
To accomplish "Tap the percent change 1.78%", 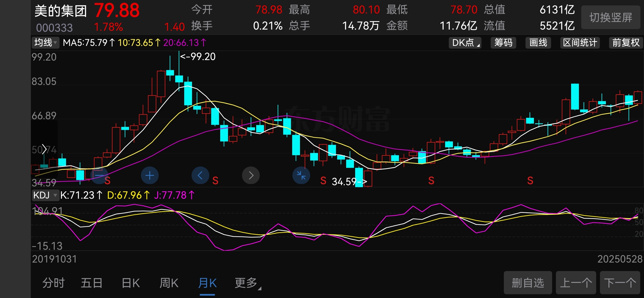I will click(108, 27).
